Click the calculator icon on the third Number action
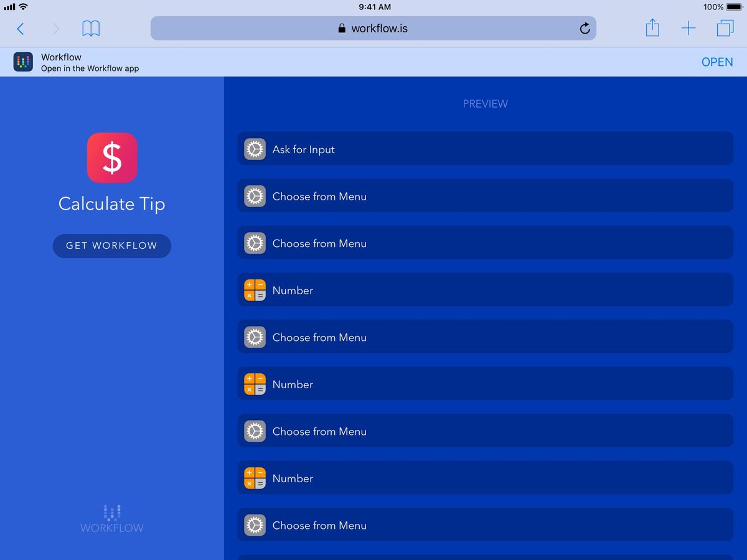Image resolution: width=747 pixels, height=560 pixels. [x=255, y=478]
